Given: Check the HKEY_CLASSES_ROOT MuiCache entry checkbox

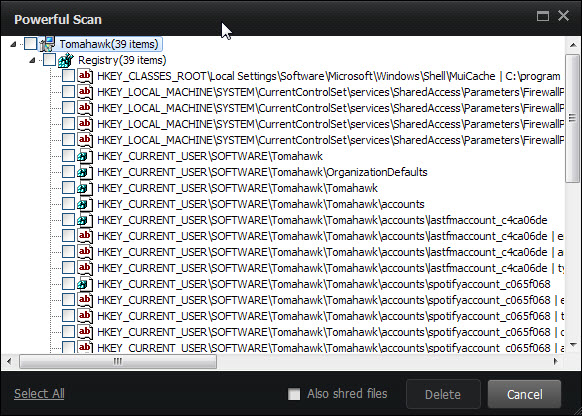Looking at the screenshot, I should tap(68, 76).
